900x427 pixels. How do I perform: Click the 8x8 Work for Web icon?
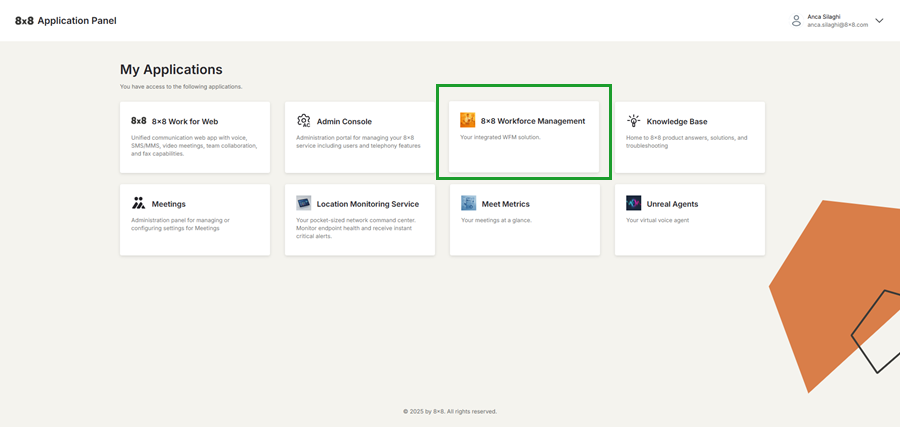click(x=139, y=121)
